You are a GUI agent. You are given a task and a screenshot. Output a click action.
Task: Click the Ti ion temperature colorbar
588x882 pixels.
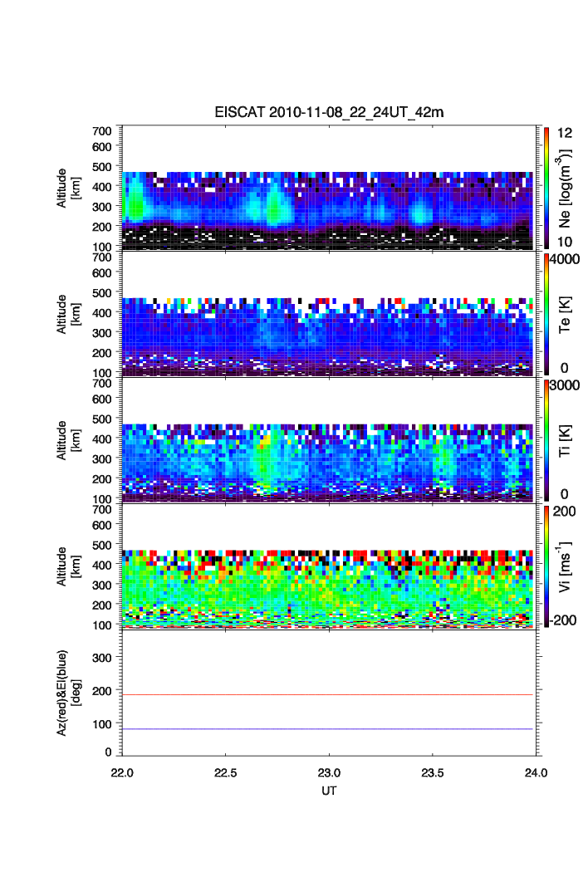(x=546, y=439)
